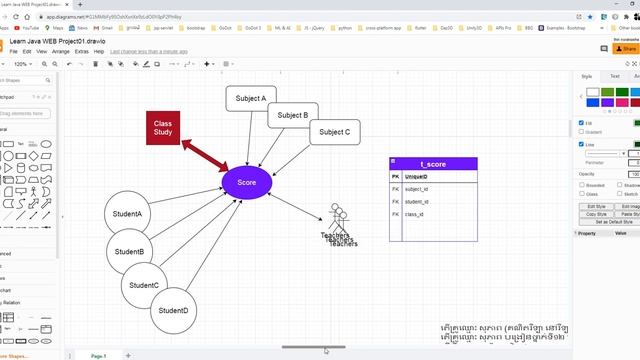Go to previous color palette with left chevron
The width and height of the screenshot is (640, 360).
tap(581, 97)
